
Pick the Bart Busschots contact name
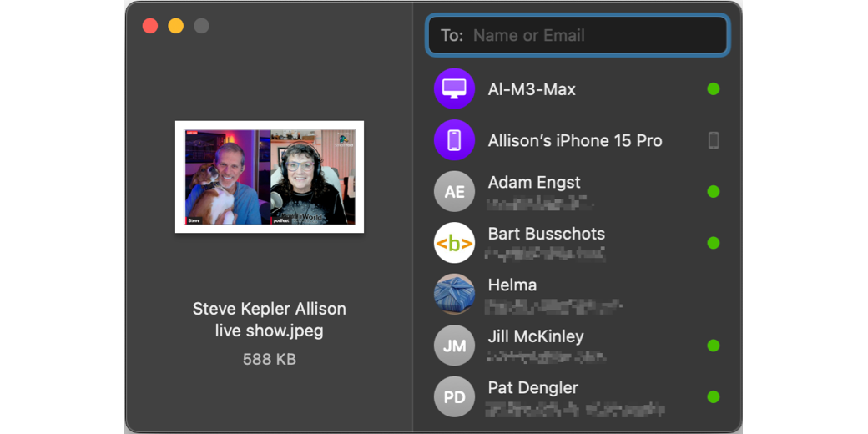click(546, 234)
